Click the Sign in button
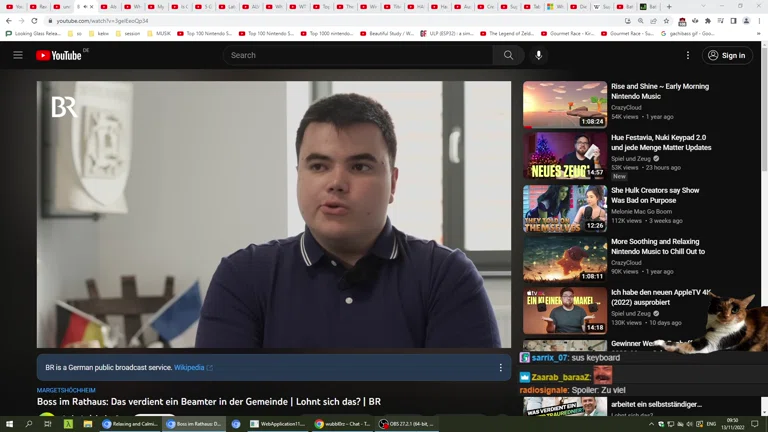The width and height of the screenshot is (768, 432). 727,55
